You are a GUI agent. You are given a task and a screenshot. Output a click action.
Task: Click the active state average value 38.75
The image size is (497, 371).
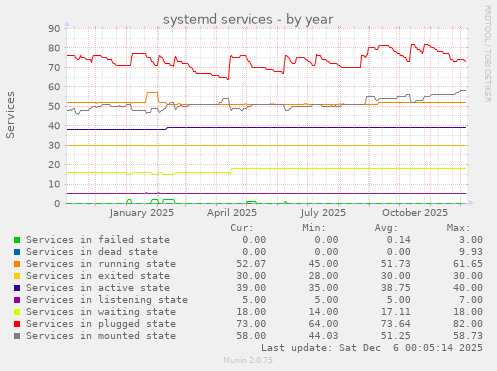tap(396, 288)
